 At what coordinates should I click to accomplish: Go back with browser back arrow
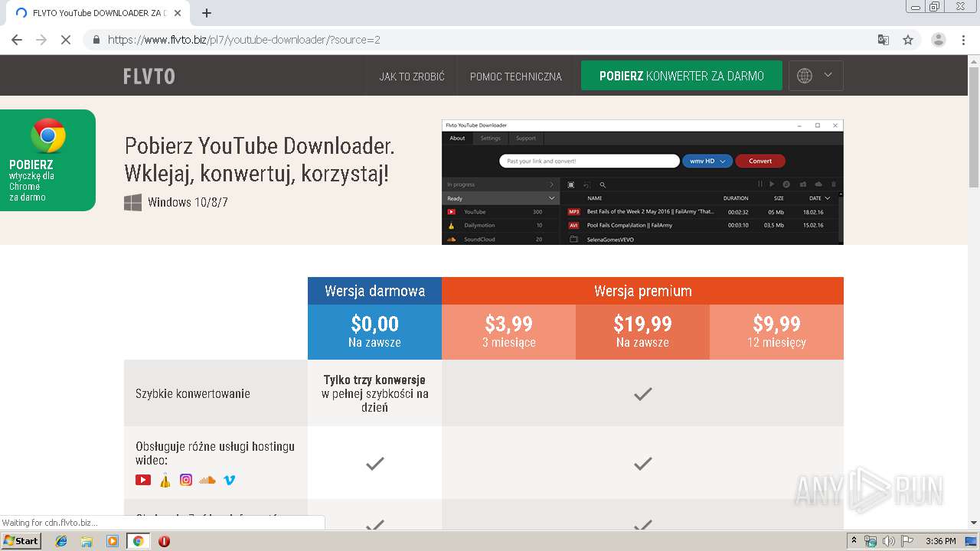point(17,40)
